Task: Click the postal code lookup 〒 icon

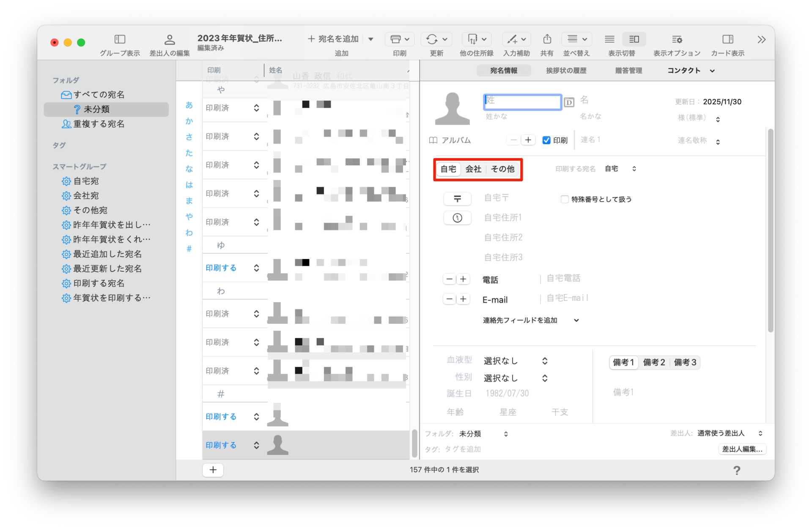Action: pyautogui.click(x=457, y=199)
